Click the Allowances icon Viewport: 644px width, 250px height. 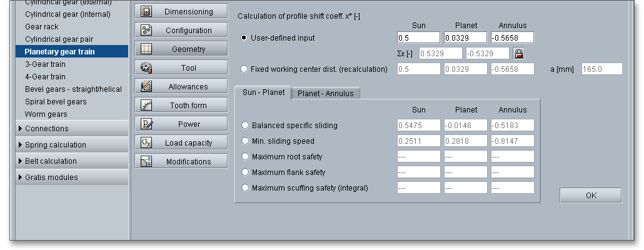pyautogui.click(x=147, y=87)
